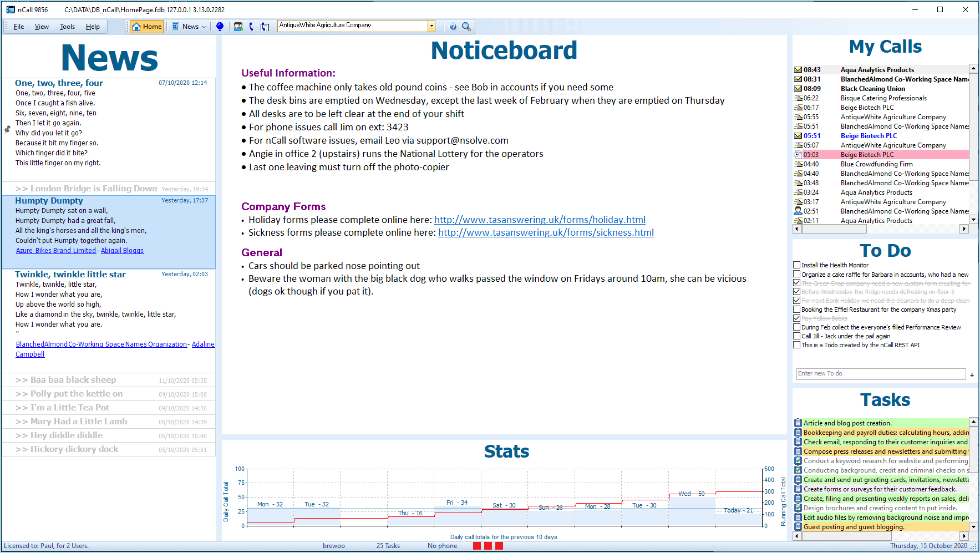This screenshot has height=553, width=980.
Task: Click the blue help question-mark icon
Action: [x=453, y=27]
